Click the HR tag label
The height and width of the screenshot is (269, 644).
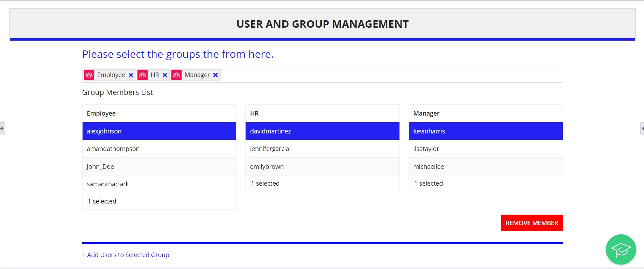155,75
